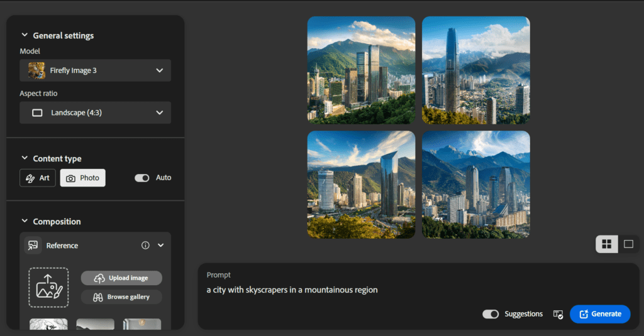This screenshot has height=336, width=644.
Task: Select the third reference gallery thumbnail
Action: [142, 324]
